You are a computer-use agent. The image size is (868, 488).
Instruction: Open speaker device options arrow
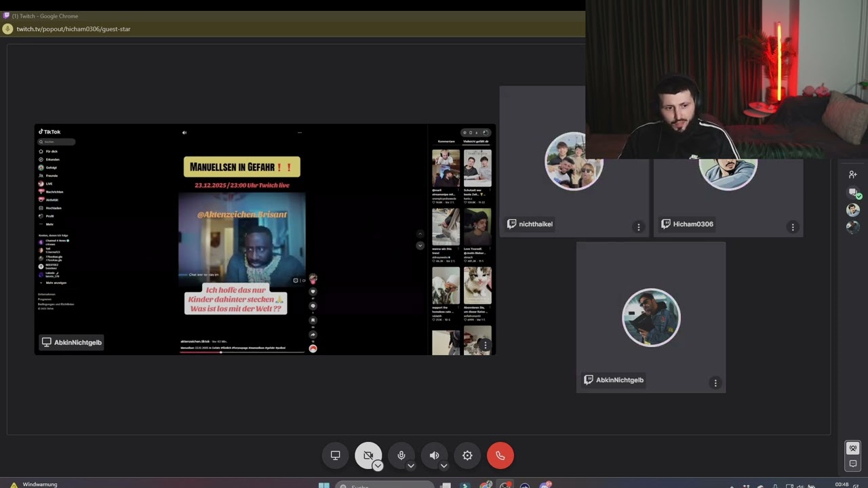point(444,466)
